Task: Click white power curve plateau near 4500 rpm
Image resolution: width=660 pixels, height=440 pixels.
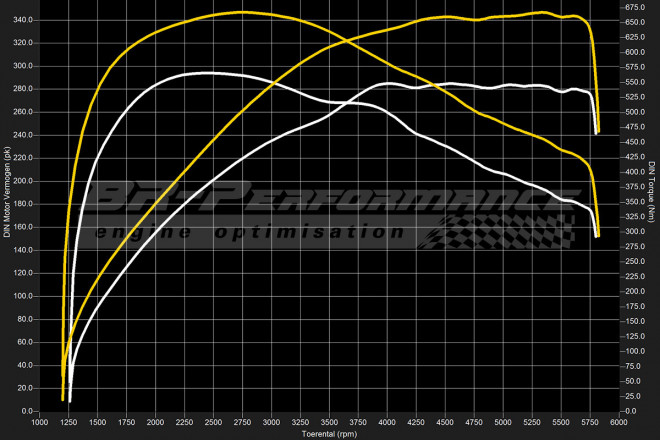Action: tap(450, 84)
